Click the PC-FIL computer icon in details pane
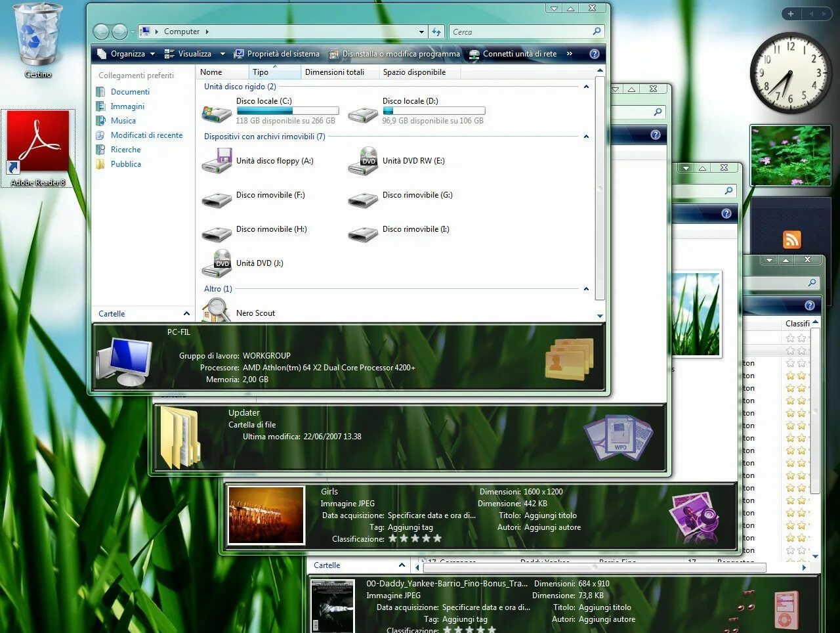 pos(123,360)
